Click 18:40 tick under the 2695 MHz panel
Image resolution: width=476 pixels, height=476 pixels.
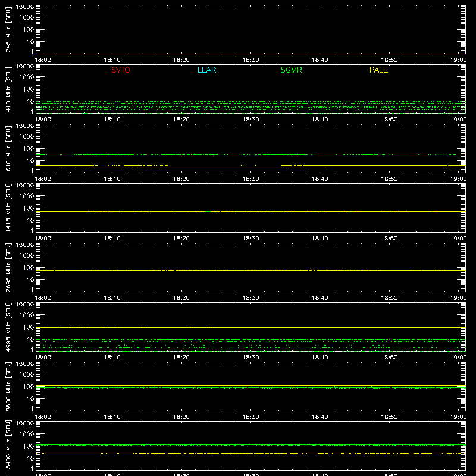(x=320, y=298)
